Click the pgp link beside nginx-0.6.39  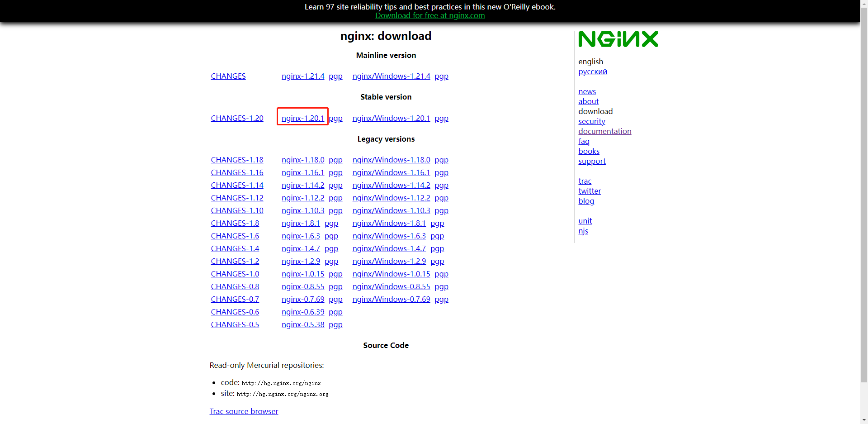click(335, 312)
